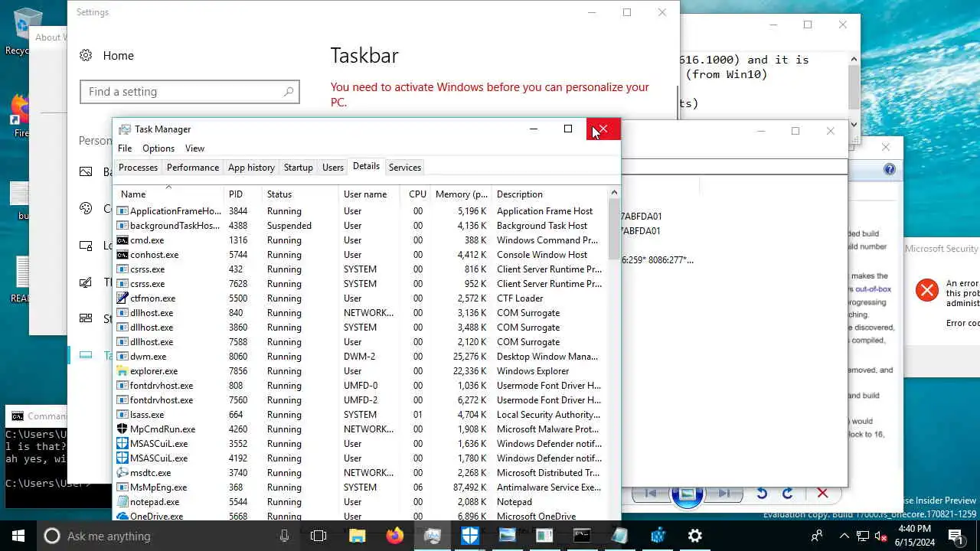980x551 pixels.
Task: Switch to Command Prompt via taskbar icon
Action: point(582,536)
